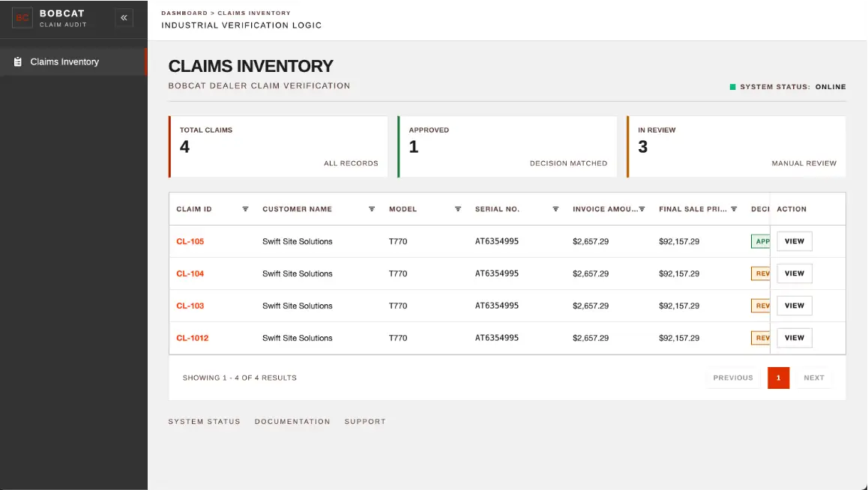Screen dimensions: 868x490
Task: Click the Previous page button
Action: [x=733, y=378]
